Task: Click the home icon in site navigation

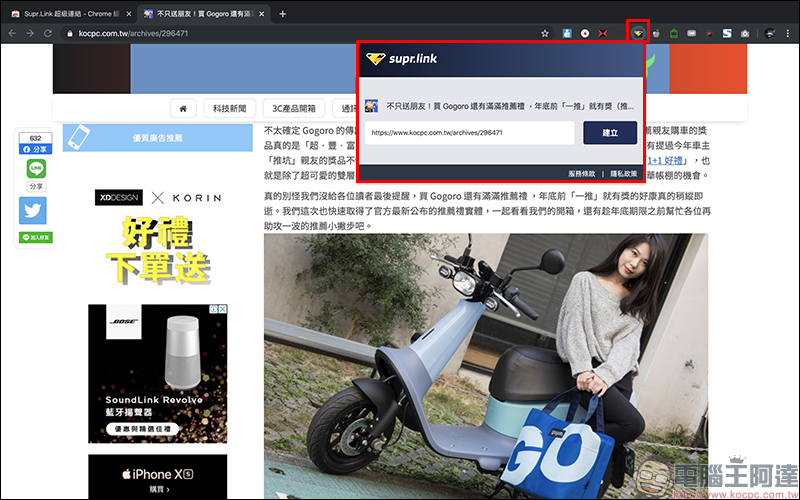Action: [x=183, y=108]
